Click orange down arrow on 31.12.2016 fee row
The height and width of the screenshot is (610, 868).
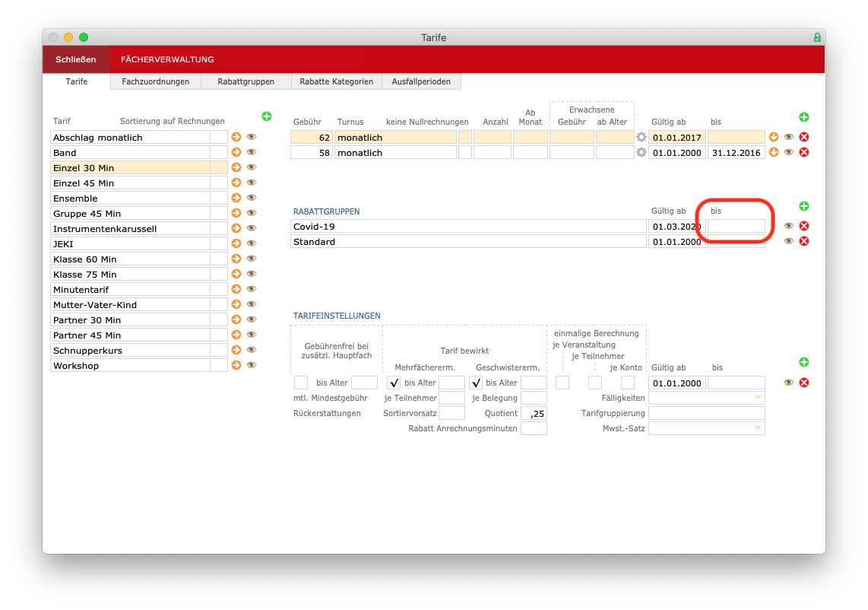click(x=774, y=152)
